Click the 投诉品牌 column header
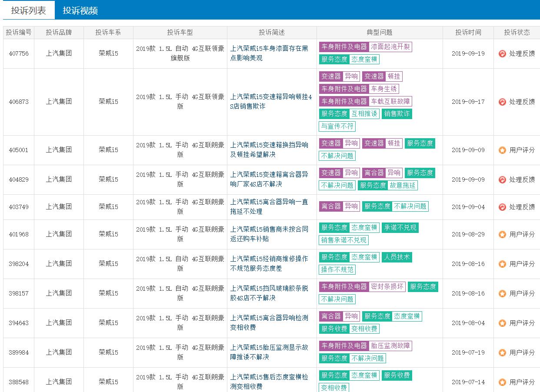Viewport: 540px width, 392px height. (60, 32)
